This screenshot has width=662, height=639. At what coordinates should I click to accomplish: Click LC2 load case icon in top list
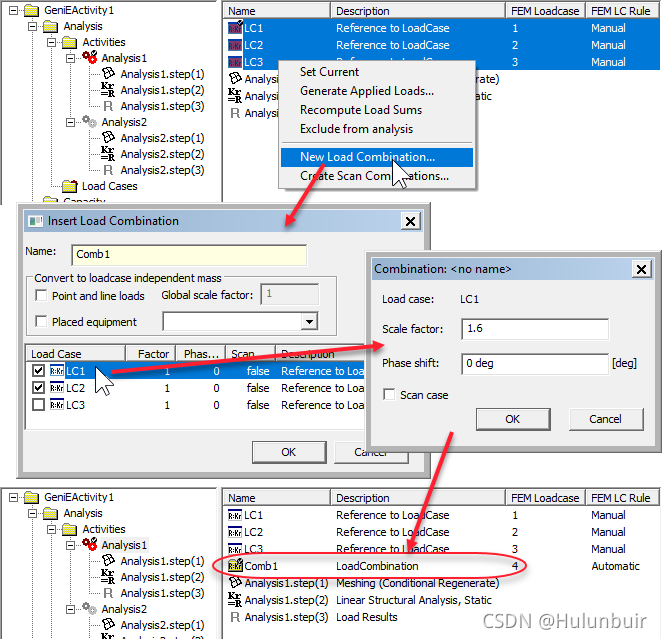point(235,45)
